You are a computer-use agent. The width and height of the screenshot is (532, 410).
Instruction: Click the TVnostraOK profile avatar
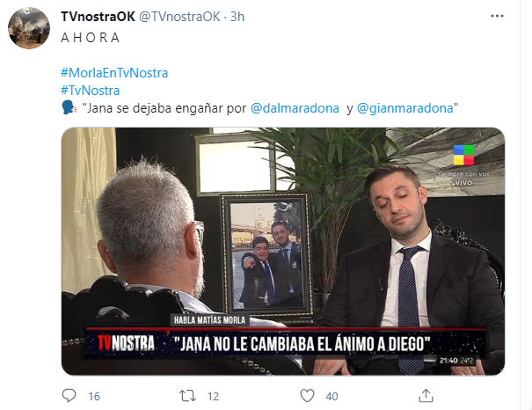point(29,28)
